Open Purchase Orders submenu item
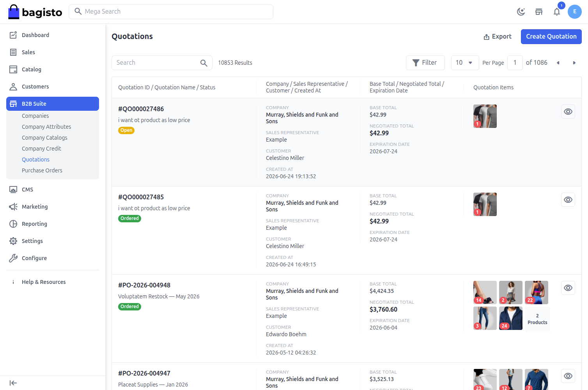 click(x=42, y=170)
